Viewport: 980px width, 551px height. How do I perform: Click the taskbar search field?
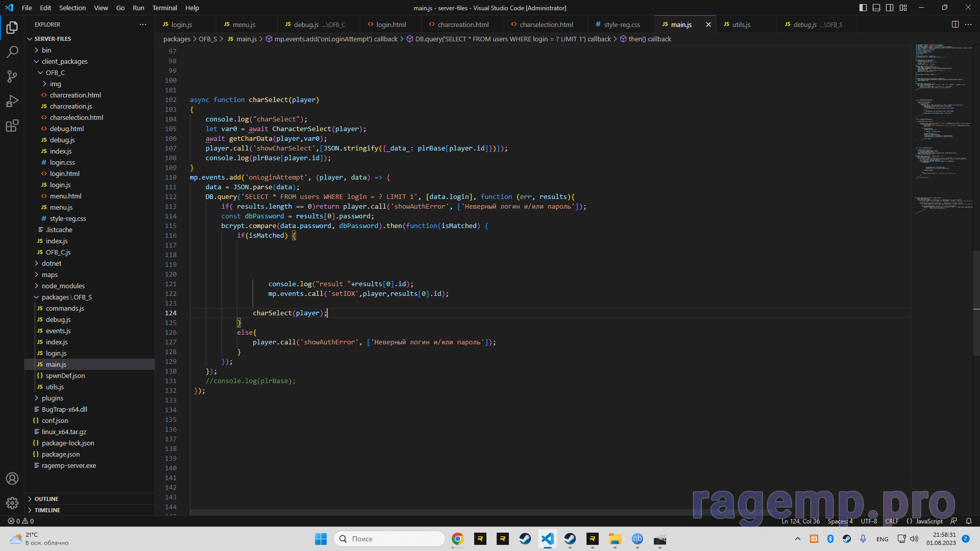(389, 539)
